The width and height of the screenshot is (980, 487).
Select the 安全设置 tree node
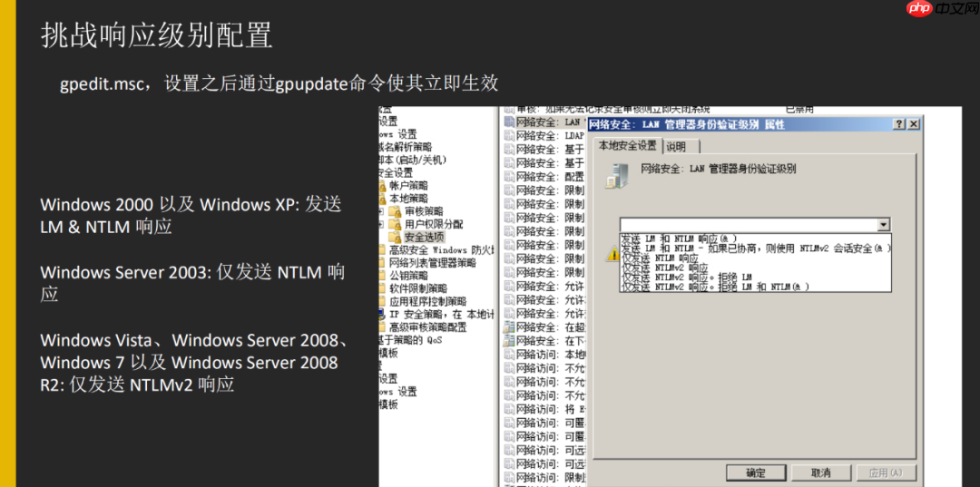396,172
